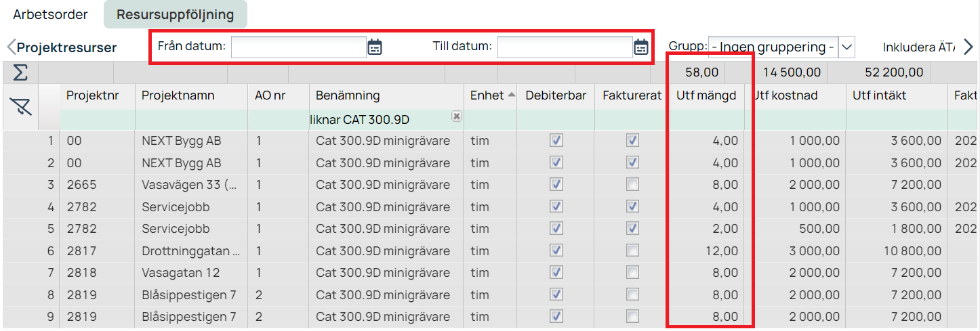
Task: Click project number 2665
Action: coord(82,185)
